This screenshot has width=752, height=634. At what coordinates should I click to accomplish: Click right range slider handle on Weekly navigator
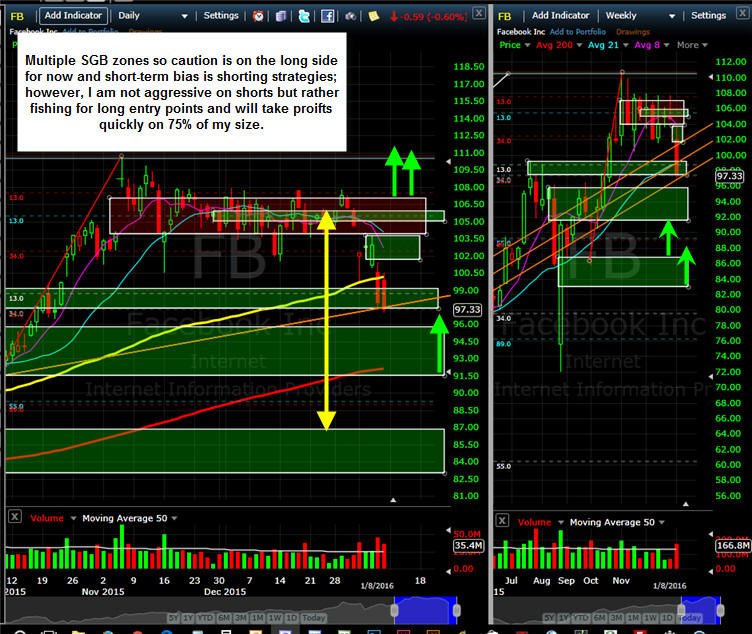720,610
